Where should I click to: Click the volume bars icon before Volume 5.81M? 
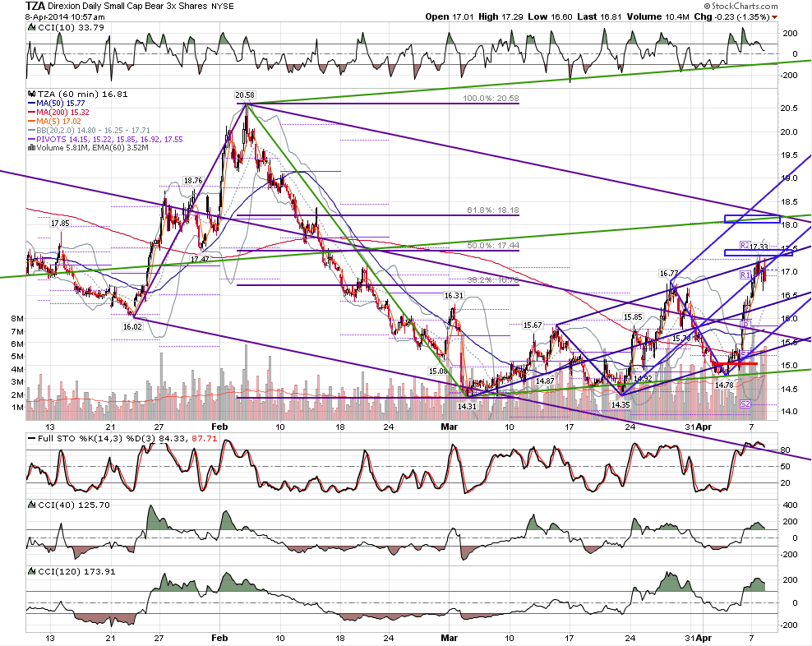(x=31, y=148)
